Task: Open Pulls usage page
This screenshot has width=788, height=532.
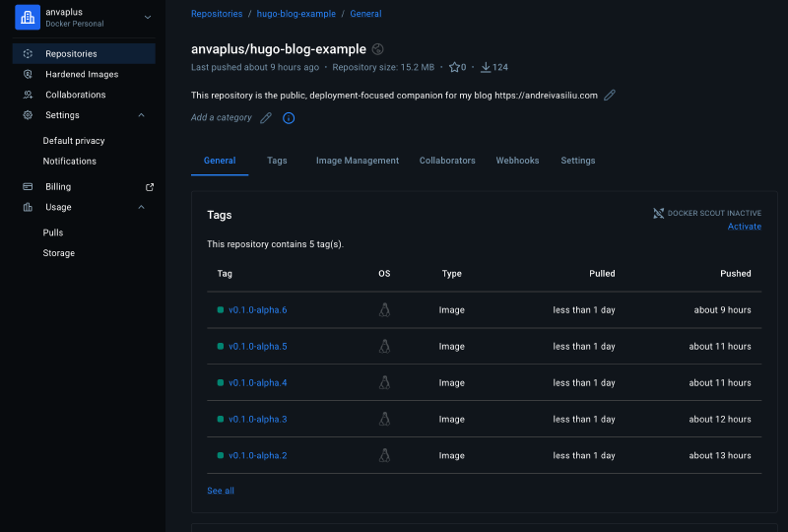Action: coord(53,233)
